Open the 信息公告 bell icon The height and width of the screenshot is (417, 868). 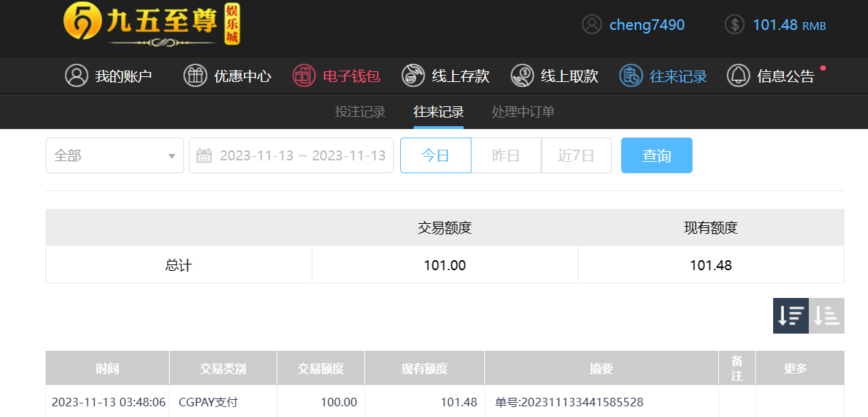pos(738,76)
